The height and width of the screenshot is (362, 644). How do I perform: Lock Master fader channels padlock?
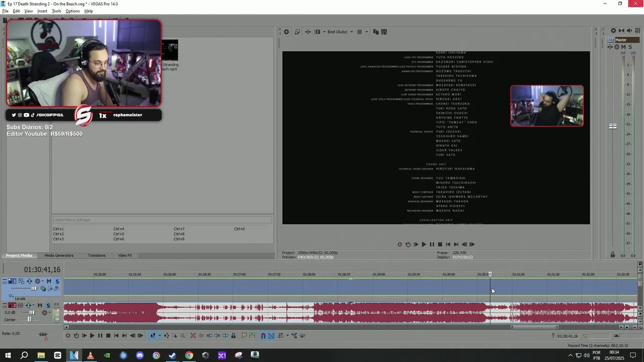(612, 255)
